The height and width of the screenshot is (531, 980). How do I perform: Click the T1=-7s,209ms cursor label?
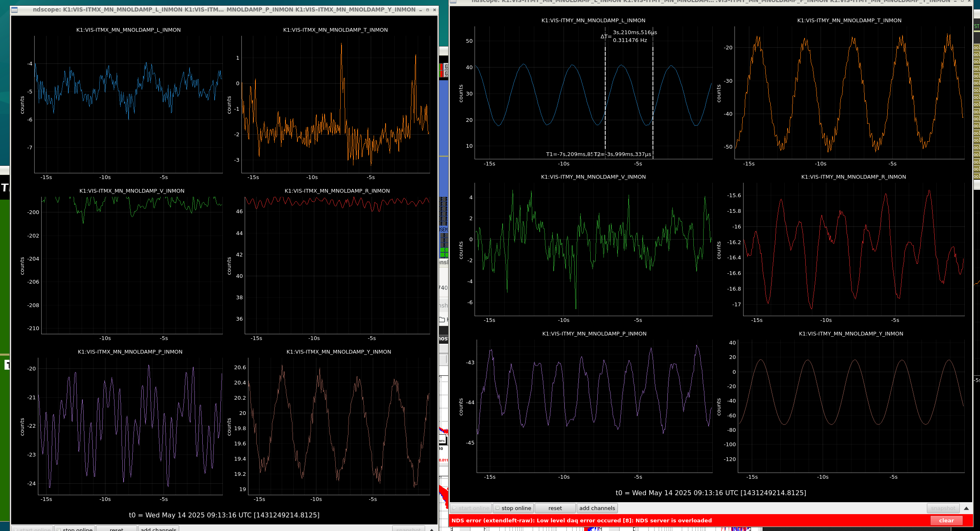[569, 154]
